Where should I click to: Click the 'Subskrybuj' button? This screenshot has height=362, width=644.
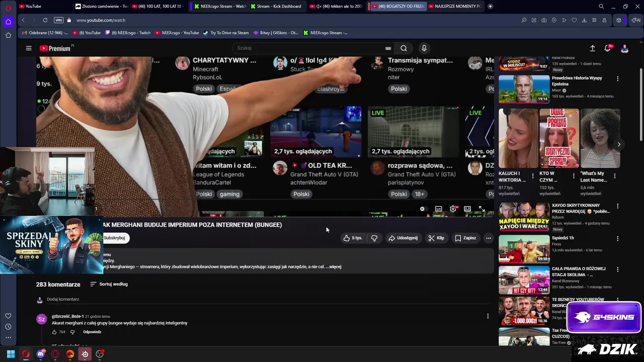[x=115, y=238]
